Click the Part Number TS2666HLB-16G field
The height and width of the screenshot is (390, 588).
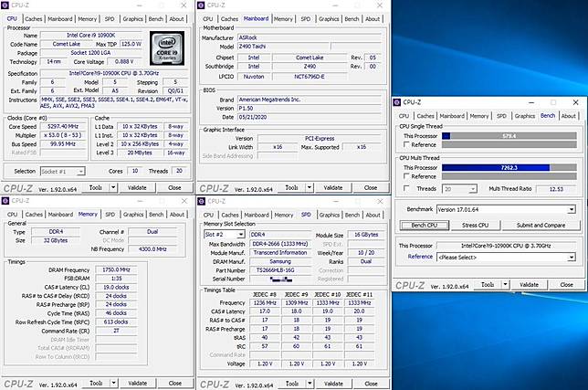click(280, 270)
